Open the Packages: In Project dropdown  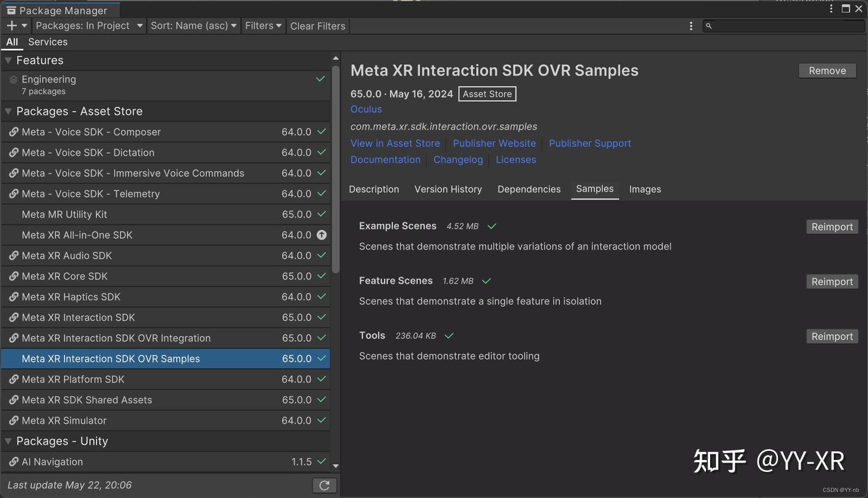89,26
